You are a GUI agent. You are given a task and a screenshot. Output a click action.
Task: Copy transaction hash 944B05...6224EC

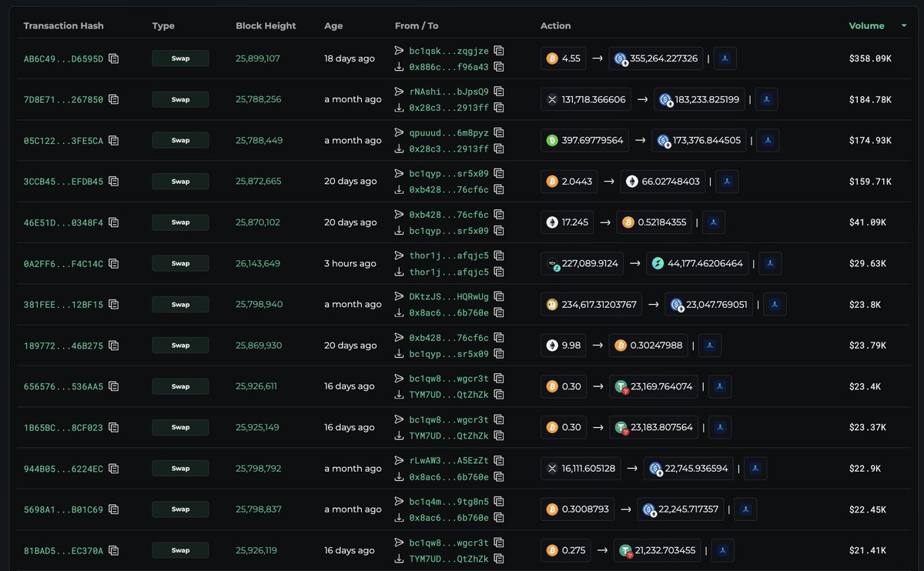pos(114,469)
